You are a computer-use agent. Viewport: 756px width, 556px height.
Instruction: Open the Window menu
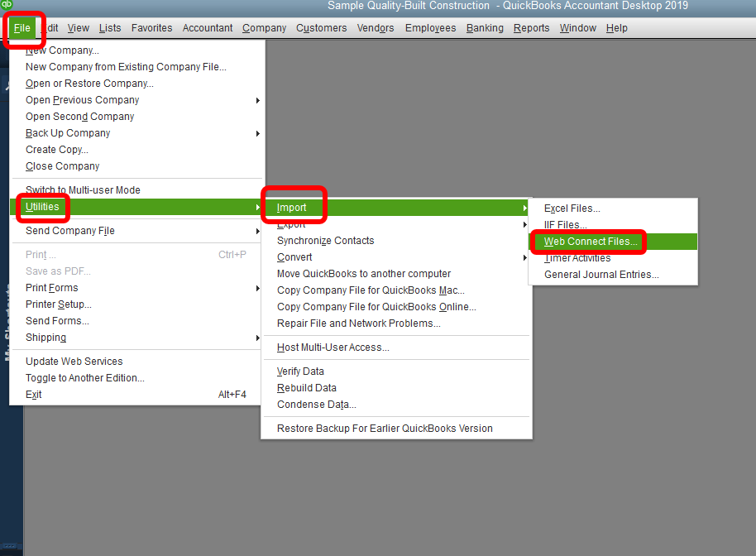[577, 28]
